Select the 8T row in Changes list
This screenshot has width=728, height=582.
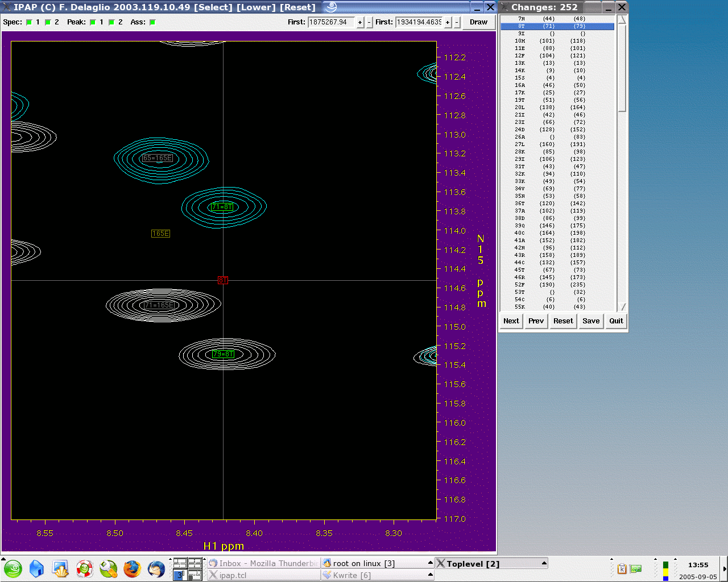[x=557, y=26]
